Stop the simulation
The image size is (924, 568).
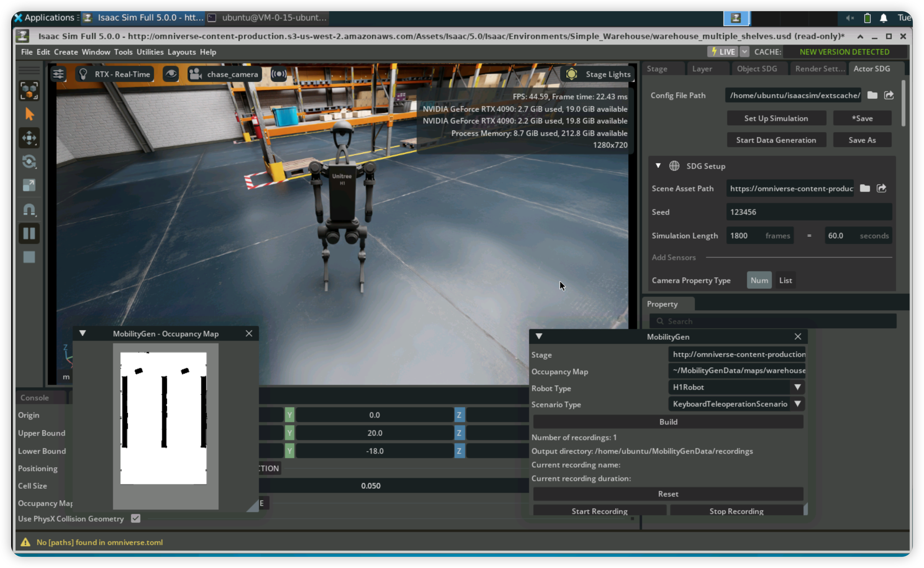[29, 257]
